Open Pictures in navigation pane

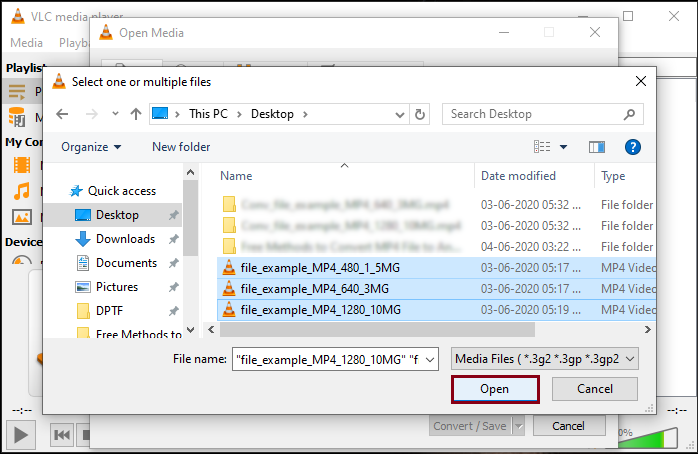coord(107,287)
